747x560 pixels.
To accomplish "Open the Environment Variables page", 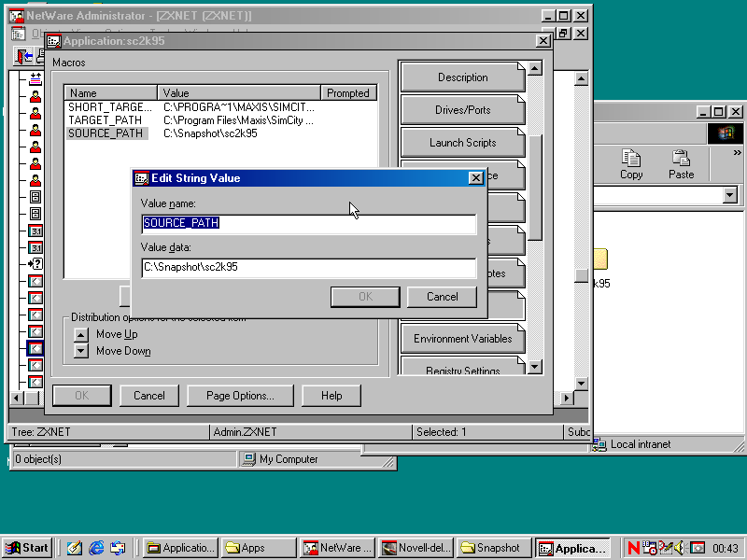I will pyautogui.click(x=462, y=339).
